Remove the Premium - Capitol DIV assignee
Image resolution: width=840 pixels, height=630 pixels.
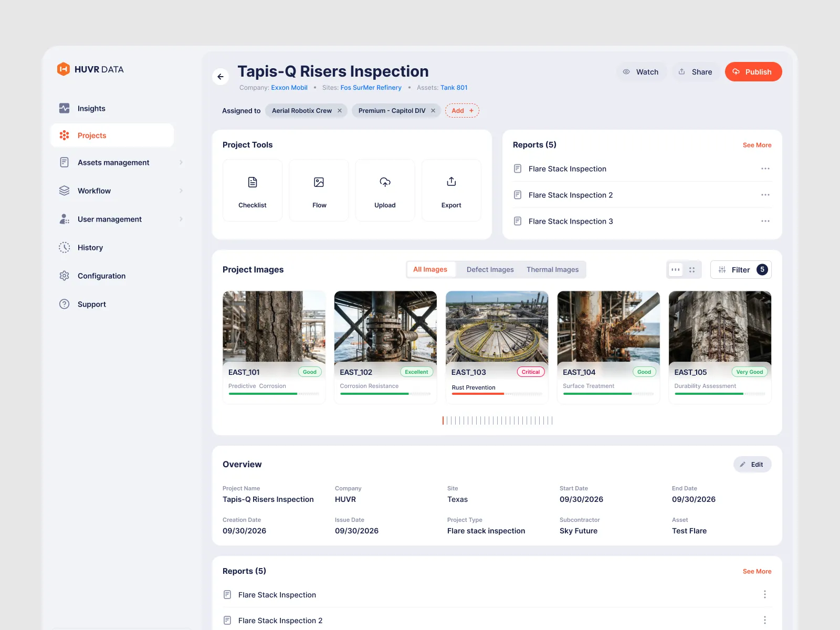pos(433,111)
